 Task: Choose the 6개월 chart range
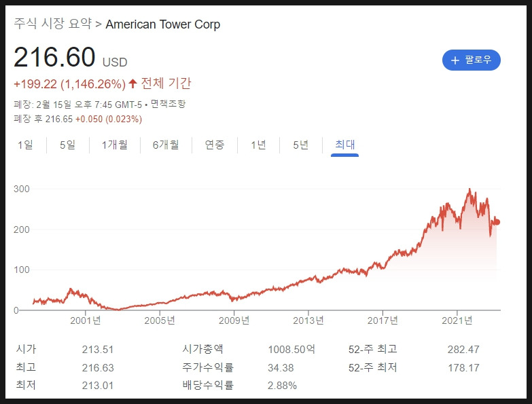click(166, 145)
